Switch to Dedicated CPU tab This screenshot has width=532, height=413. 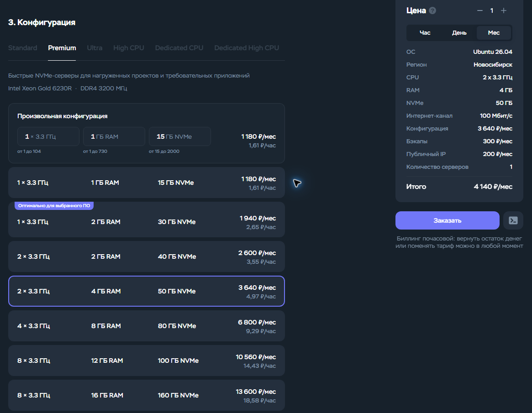click(x=179, y=48)
